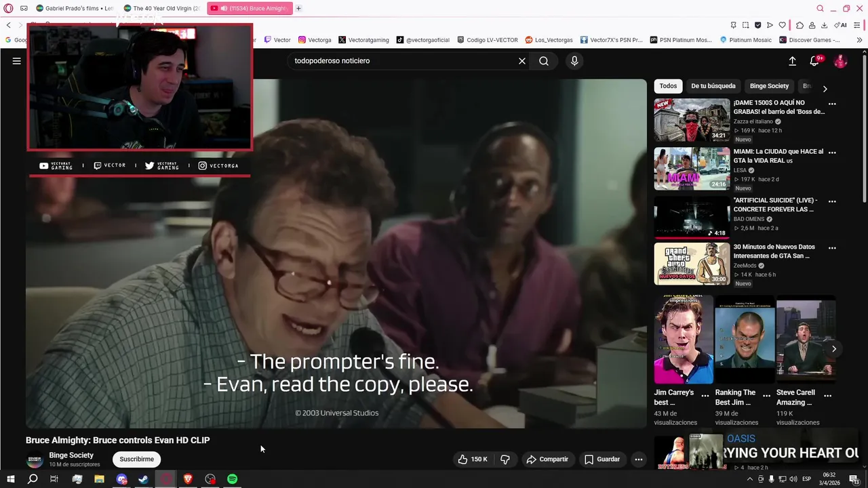Viewport: 868px width, 488px height.
Task: Bookmark this page with heart icon
Action: coord(782,25)
